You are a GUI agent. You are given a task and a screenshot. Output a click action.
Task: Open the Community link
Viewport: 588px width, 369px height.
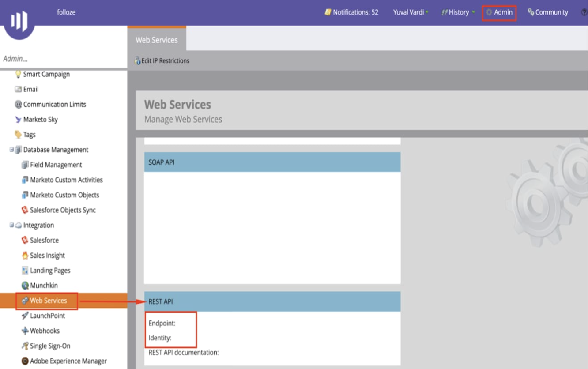548,12
